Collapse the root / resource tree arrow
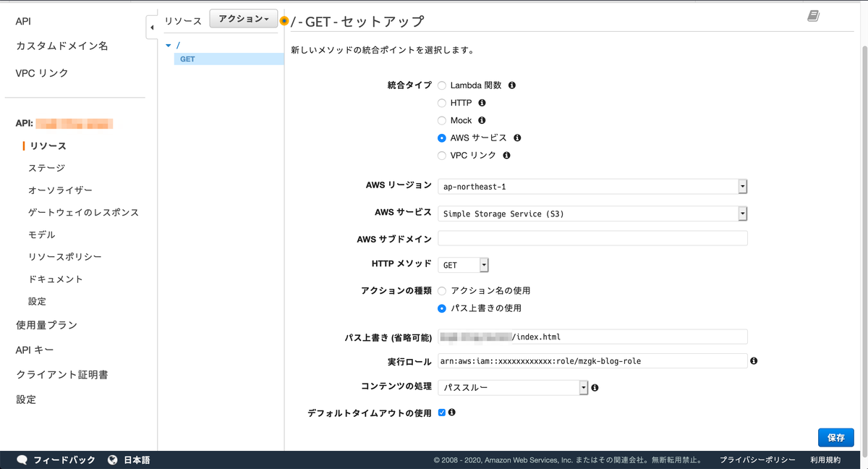Viewport: 868px width, 469px height. point(169,46)
